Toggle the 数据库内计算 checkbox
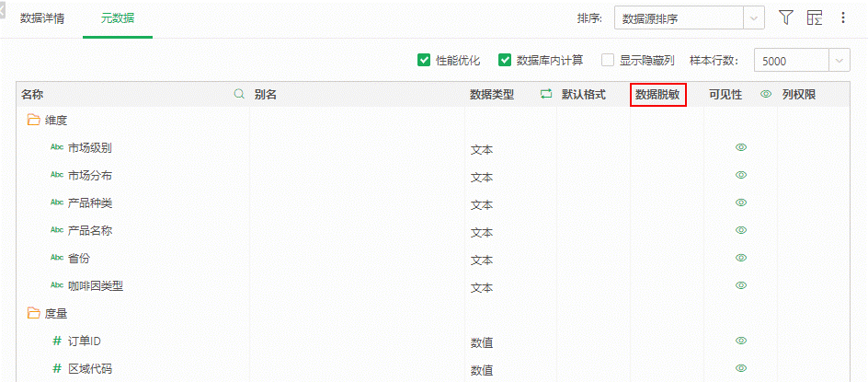This screenshot has width=868, height=382. 504,60
